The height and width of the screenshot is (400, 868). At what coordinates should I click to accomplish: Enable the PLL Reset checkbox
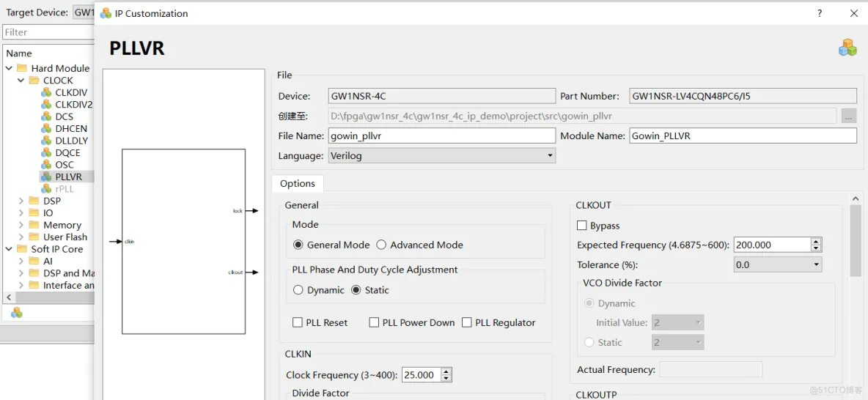[297, 322]
